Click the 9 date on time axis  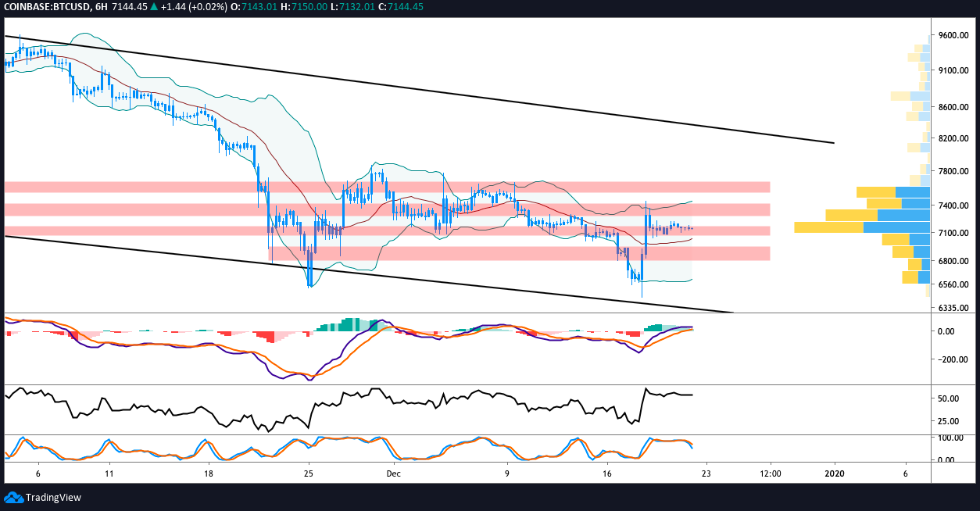(x=507, y=473)
